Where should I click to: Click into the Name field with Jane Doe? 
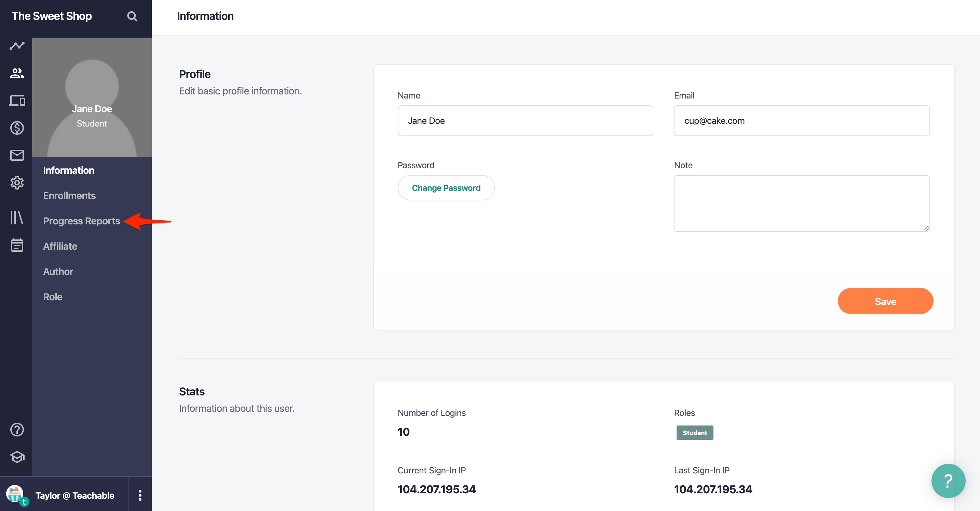coord(525,121)
